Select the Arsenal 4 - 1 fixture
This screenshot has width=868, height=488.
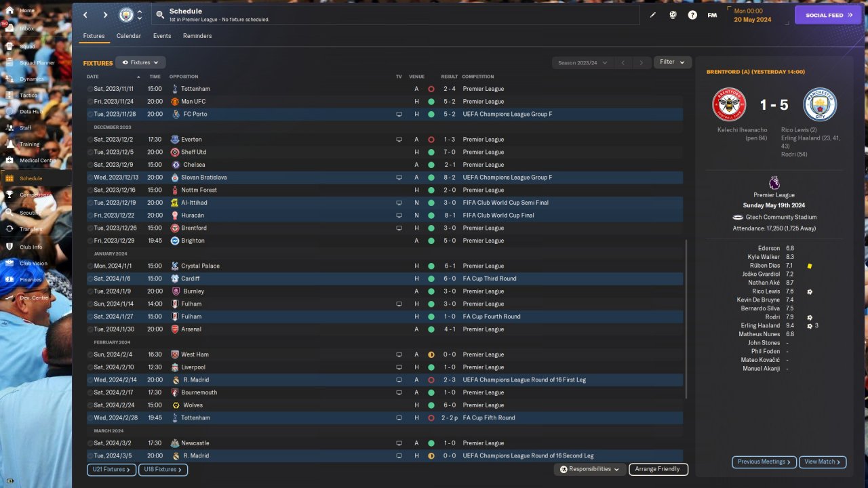click(384, 329)
